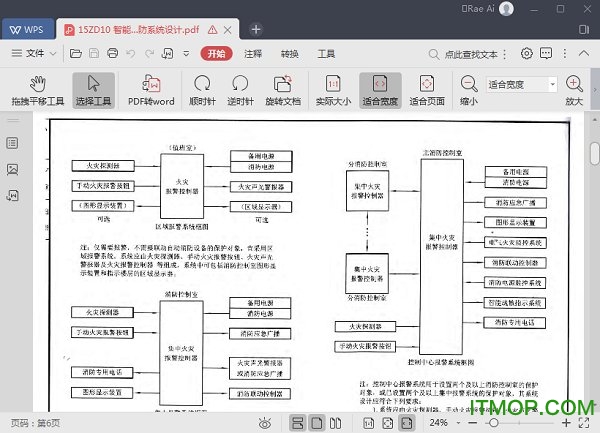Enable single page layout
This screenshot has height=433, width=600.
317,423
